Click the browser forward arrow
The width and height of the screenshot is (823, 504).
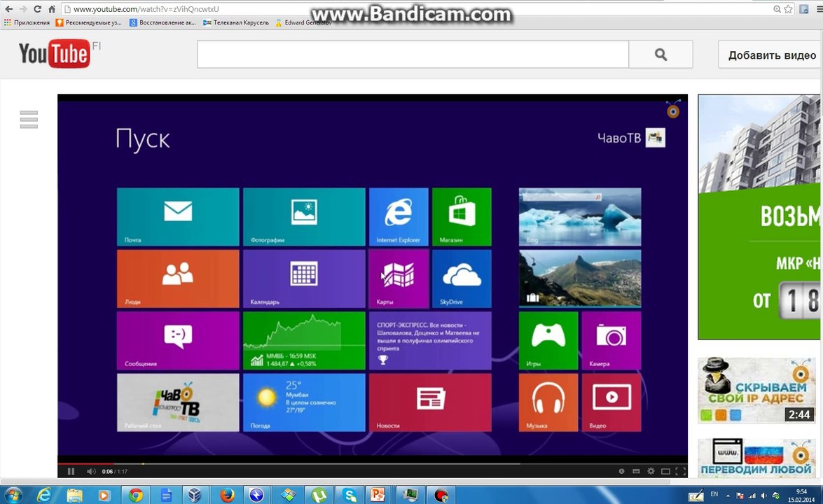point(23,9)
